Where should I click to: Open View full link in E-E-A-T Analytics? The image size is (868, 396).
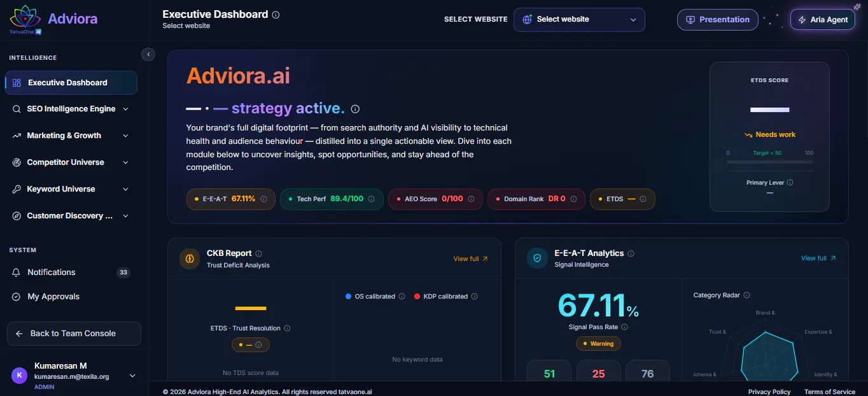pos(818,258)
